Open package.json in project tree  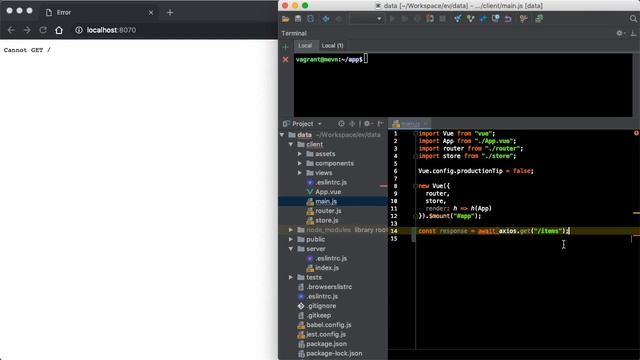point(326,344)
